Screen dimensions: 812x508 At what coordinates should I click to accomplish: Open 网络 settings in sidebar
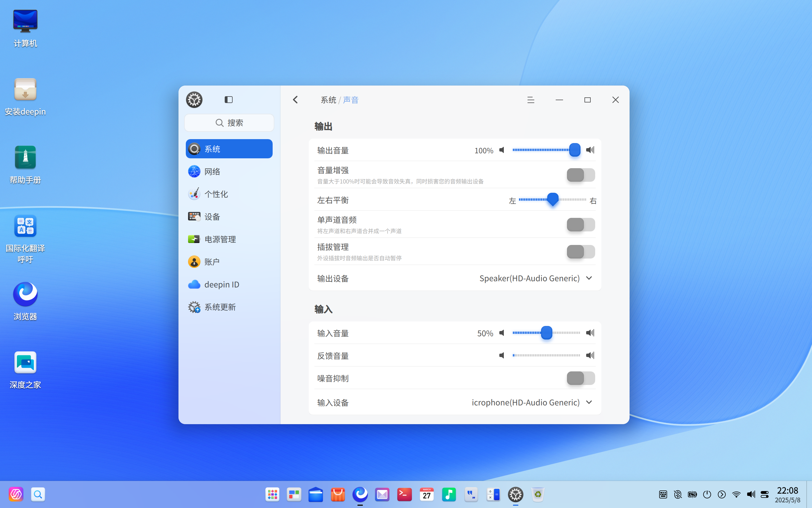click(x=229, y=171)
